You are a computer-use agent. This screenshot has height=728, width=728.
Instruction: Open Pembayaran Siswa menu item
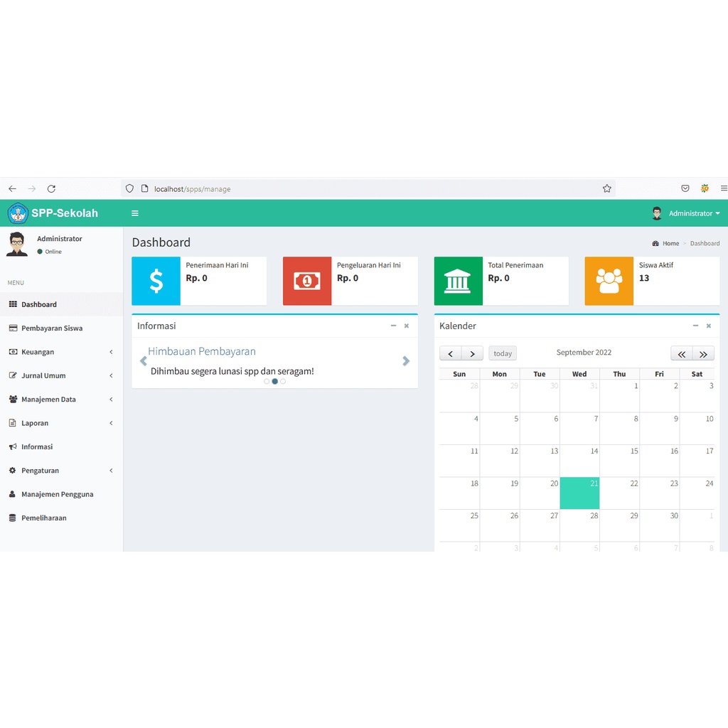pyautogui.click(x=61, y=328)
